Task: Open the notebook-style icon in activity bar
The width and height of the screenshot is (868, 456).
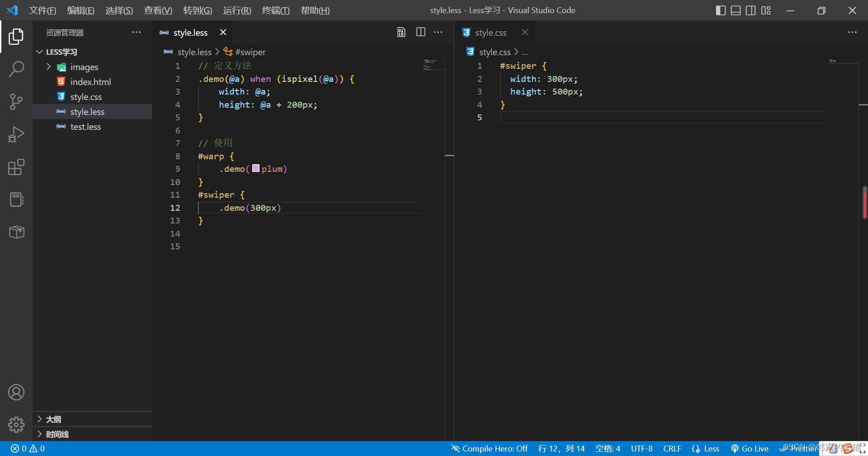Action: (16, 199)
